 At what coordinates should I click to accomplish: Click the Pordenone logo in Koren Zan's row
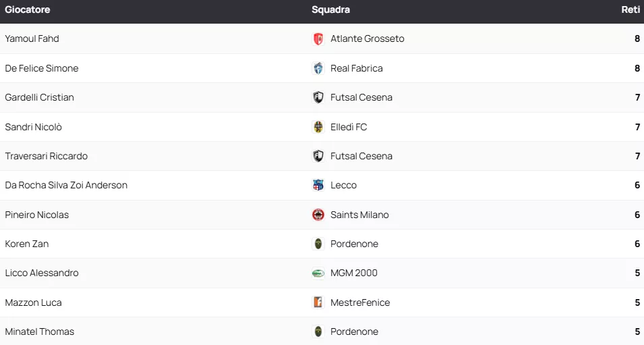click(x=318, y=244)
